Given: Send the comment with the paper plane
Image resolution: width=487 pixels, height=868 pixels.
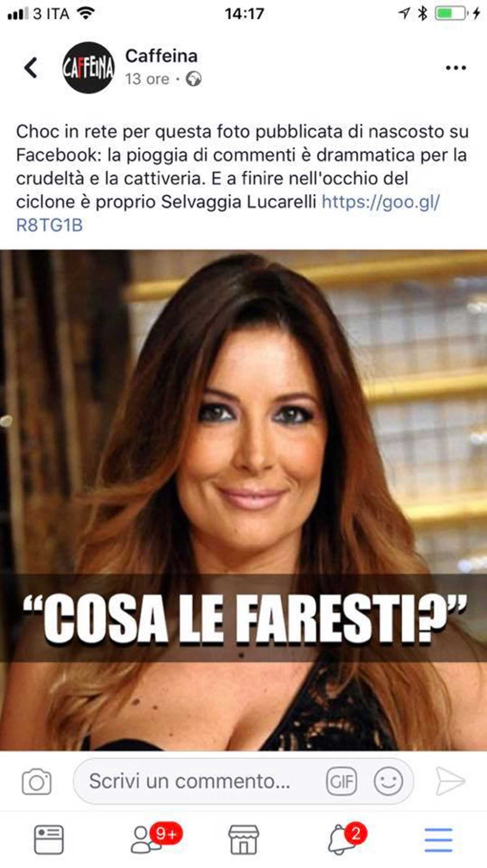Looking at the screenshot, I should coord(450,781).
